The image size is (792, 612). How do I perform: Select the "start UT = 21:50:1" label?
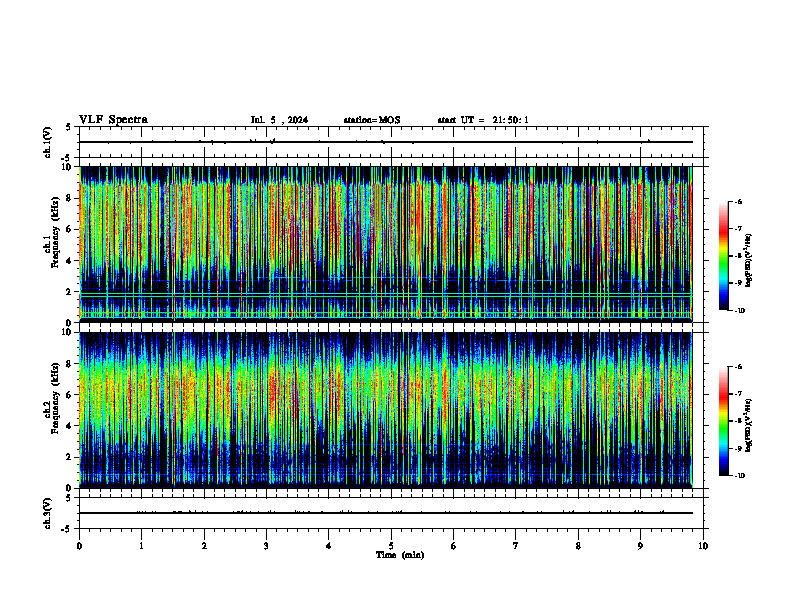point(483,120)
